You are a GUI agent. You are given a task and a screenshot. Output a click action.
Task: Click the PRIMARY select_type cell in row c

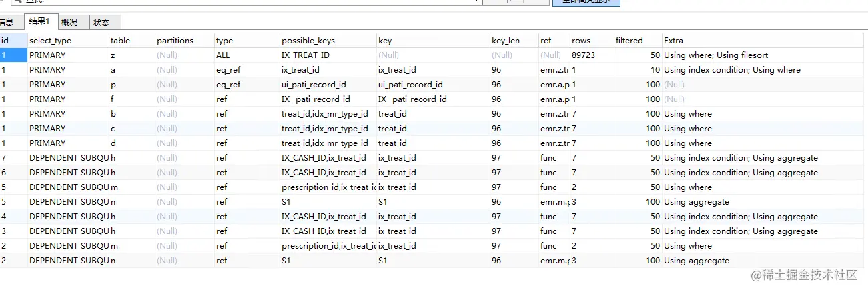[x=68, y=128]
